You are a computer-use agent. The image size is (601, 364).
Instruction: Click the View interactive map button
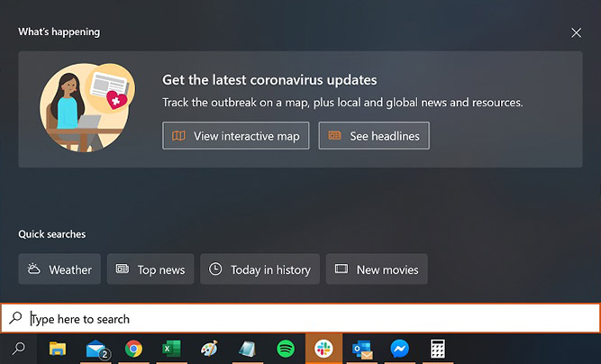coord(236,136)
